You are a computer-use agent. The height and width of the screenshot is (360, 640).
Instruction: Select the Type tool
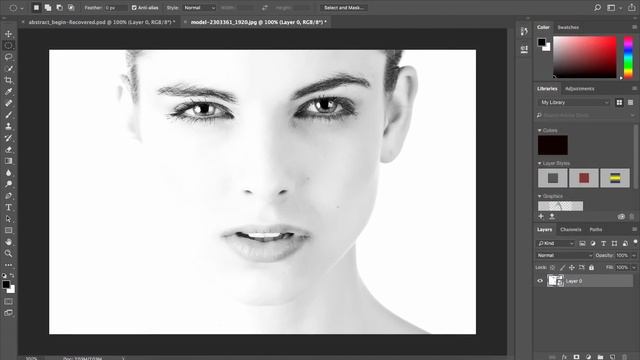8,207
